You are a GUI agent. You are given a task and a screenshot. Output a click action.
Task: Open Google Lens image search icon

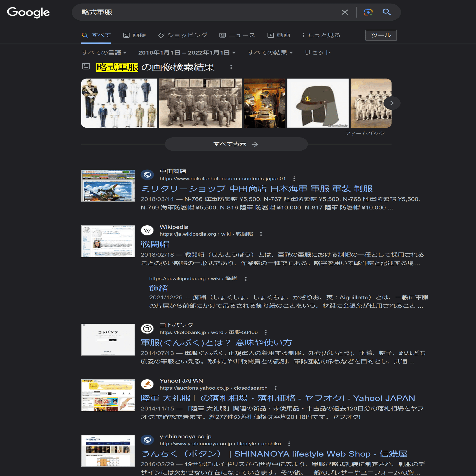tap(368, 12)
